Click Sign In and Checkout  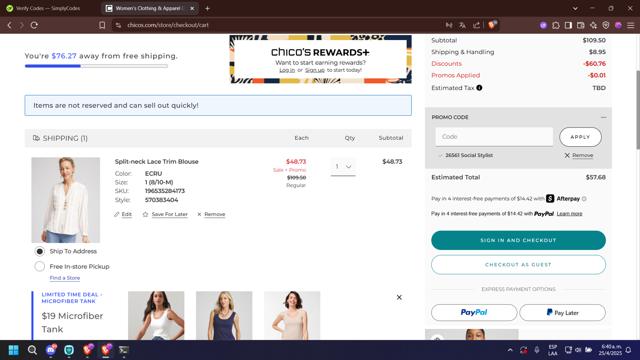(x=518, y=240)
